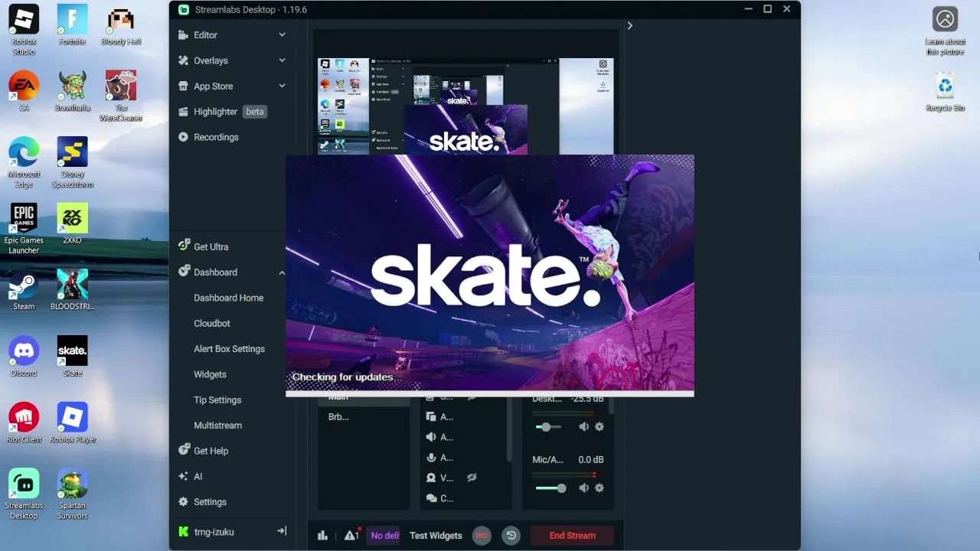Log out using the arrow beside tmg-izuku
980x551 pixels.
(x=281, y=531)
